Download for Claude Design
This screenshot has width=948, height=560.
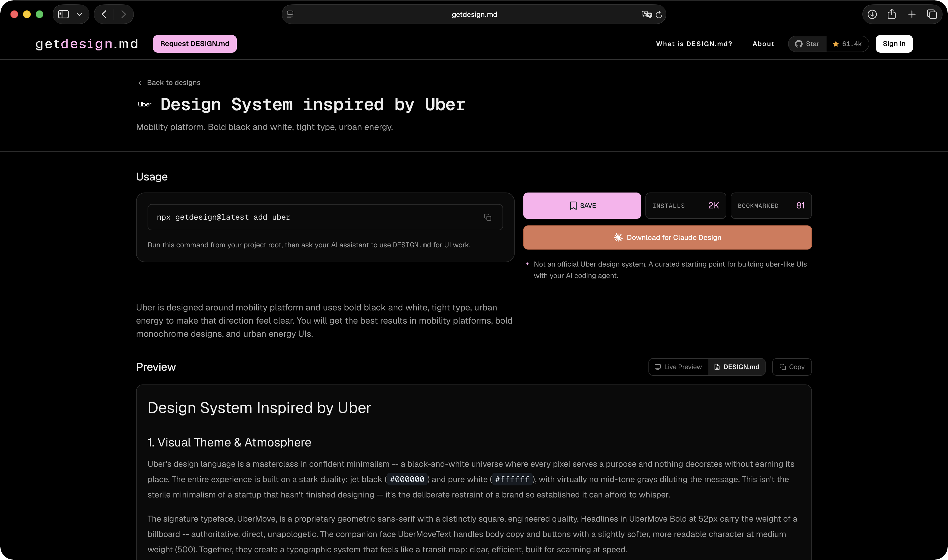[667, 237]
